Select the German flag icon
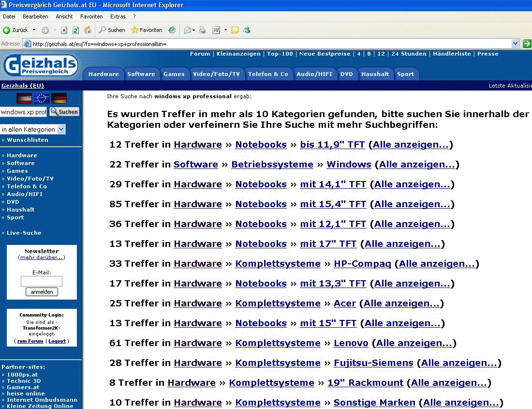Viewport: 532px width, 409px height. click(59, 98)
